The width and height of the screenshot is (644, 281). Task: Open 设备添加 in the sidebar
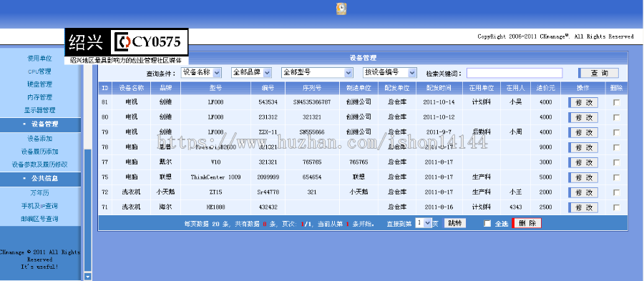(x=39, y=139)
